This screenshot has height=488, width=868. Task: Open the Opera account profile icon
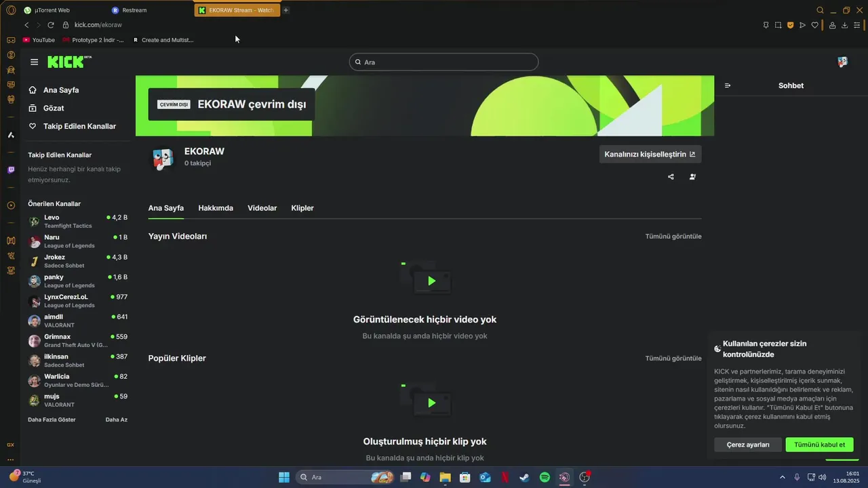tap(832, 25)
